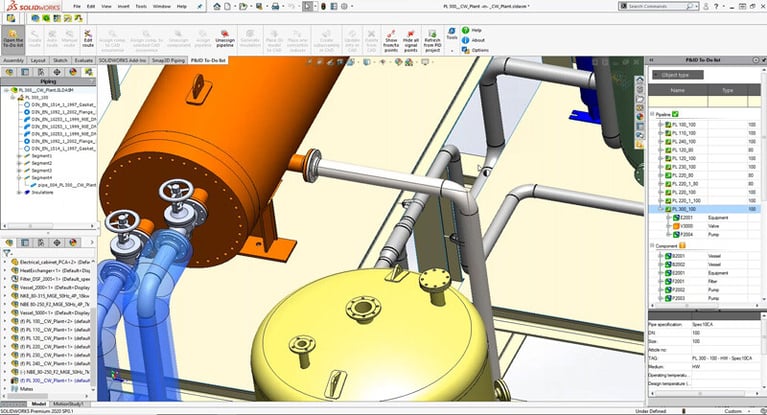
Task: Switch to the Smap3D Piping tab
Action: 168,60
